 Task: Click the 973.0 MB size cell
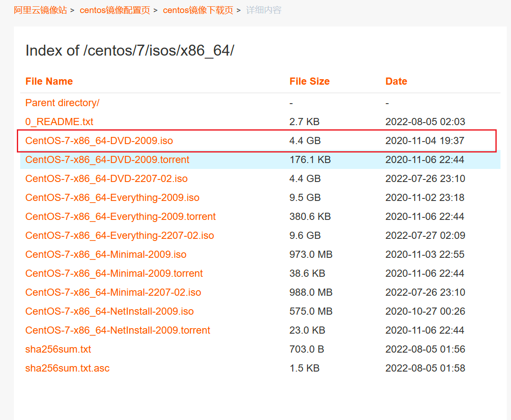pyautogui.click(x=311, y=254)
